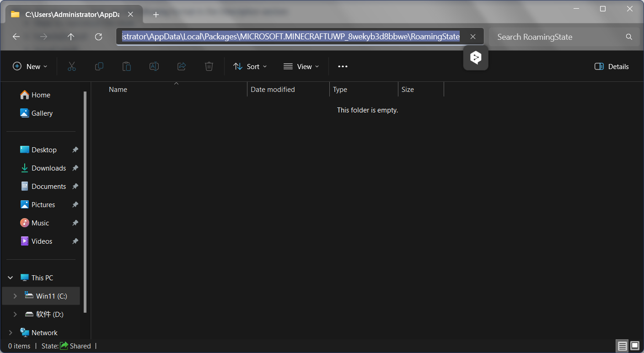Open Gallery in the navigation pane
Image resolution: width=644 pixels, height=353 pixels.
pos(37,113)
